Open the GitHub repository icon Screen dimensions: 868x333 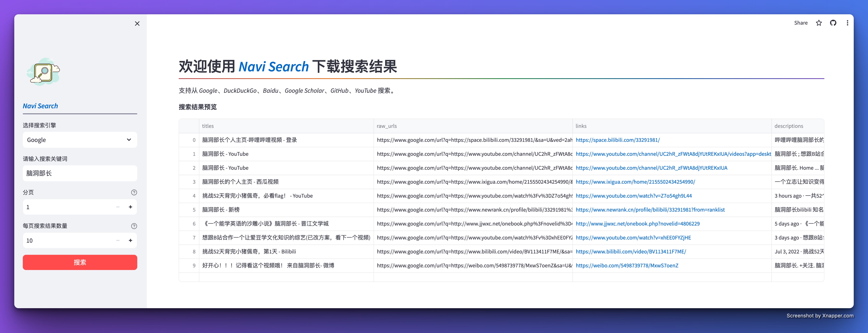tap(833, 23)
